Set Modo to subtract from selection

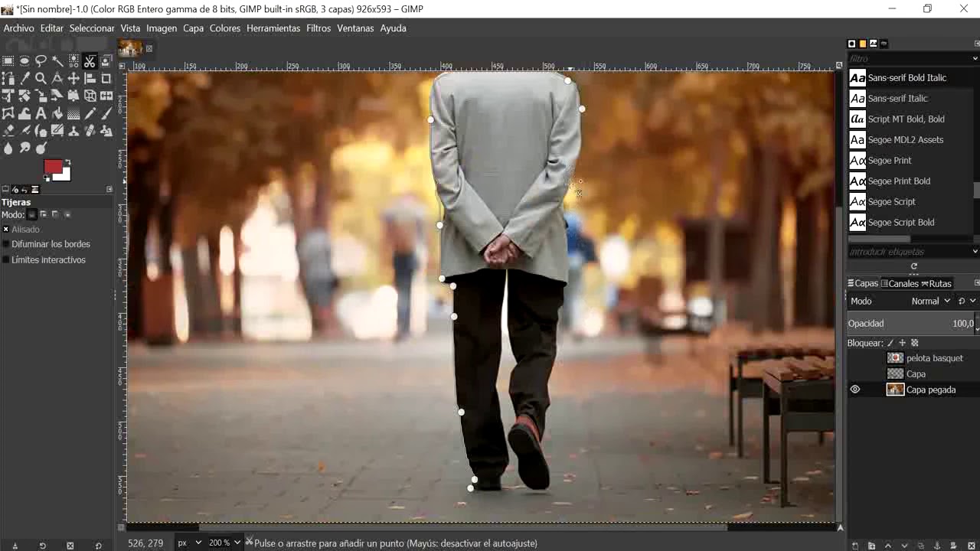point(55,214)
